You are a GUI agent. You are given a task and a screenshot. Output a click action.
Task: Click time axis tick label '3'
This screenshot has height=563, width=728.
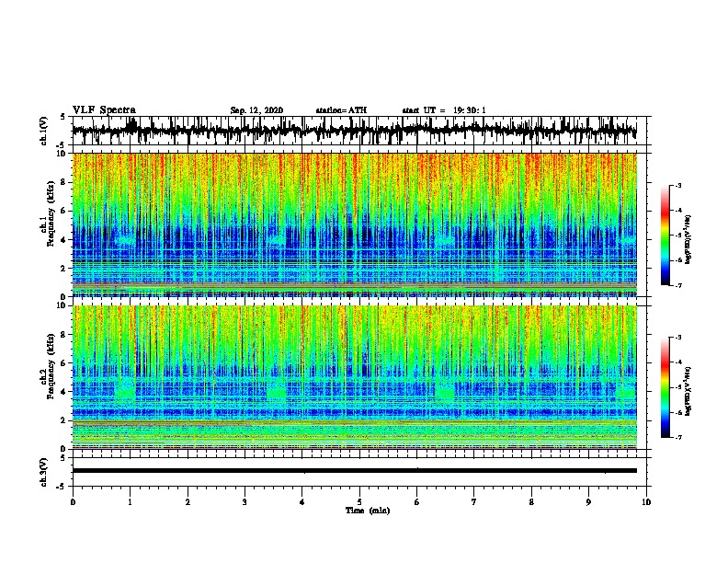pos(245,502)
